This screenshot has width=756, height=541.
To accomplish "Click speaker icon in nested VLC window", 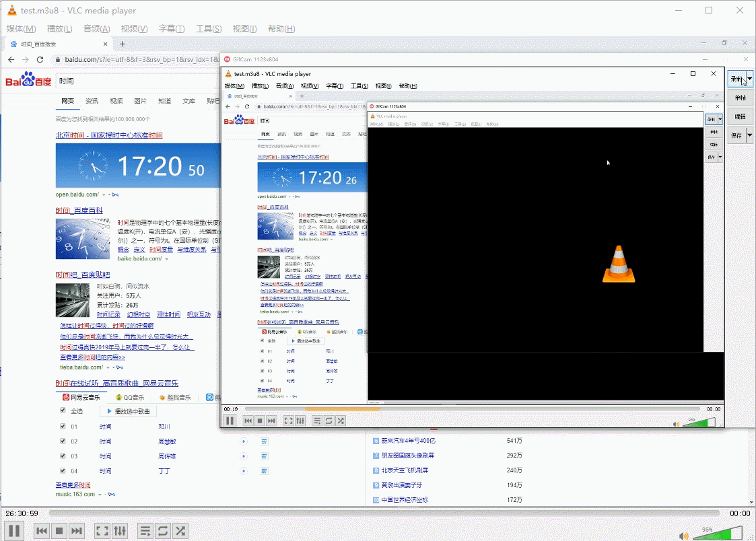I will [676, 424].
